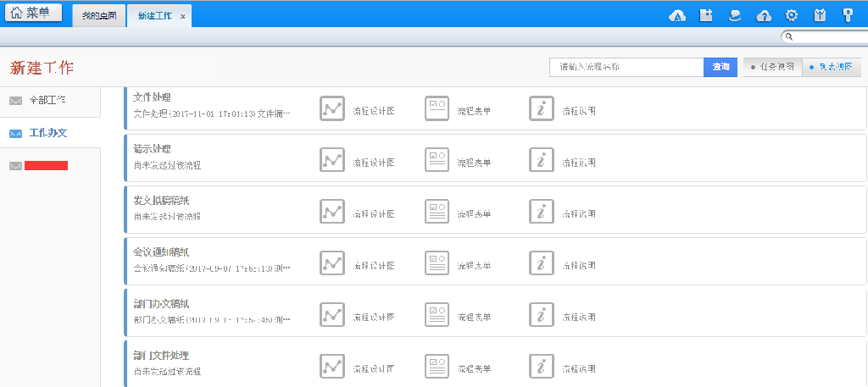Click the blue 查询 search button
This screenshot has width=868, height=387.
tap(721, 67)
